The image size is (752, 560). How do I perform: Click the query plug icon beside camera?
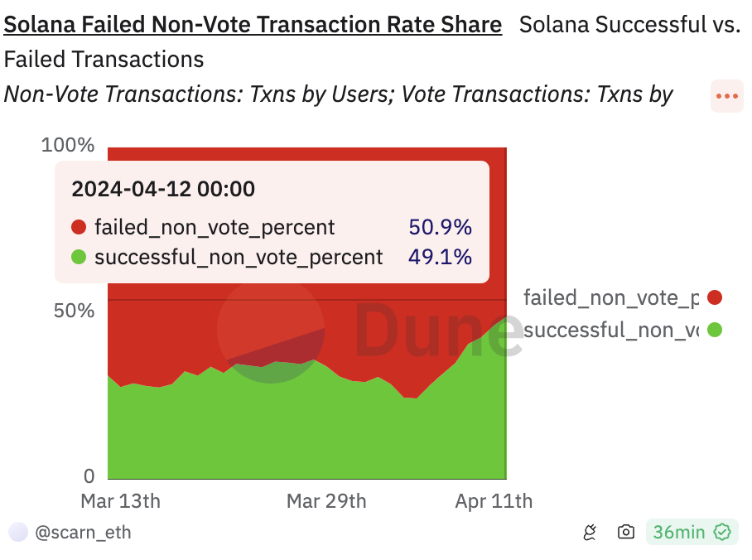click(x=590, y=532)
